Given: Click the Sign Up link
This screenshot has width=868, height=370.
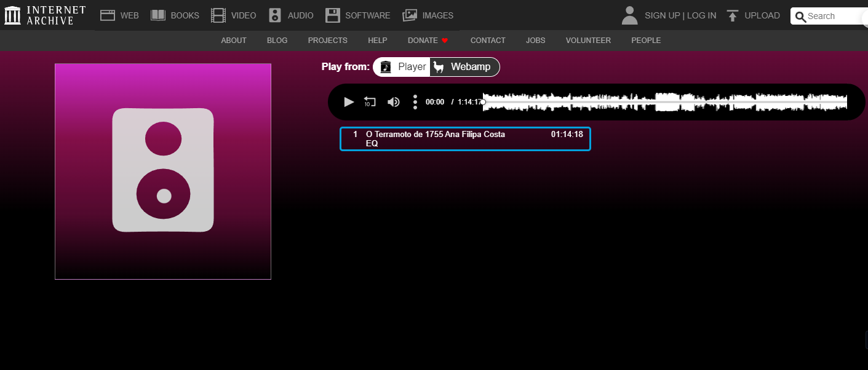Looking at the screenshot, I should pyautogui.click(x=662, y=15).
